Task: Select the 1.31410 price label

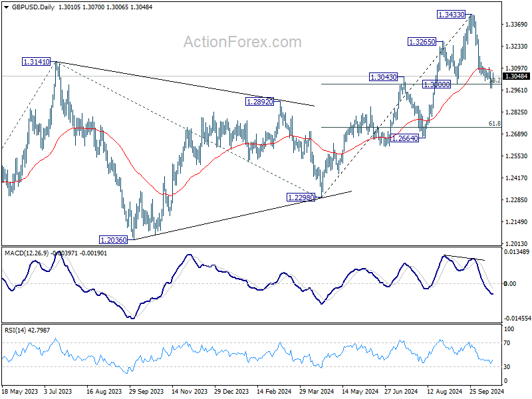Action: pyautogui.click(x=37, y=62)
